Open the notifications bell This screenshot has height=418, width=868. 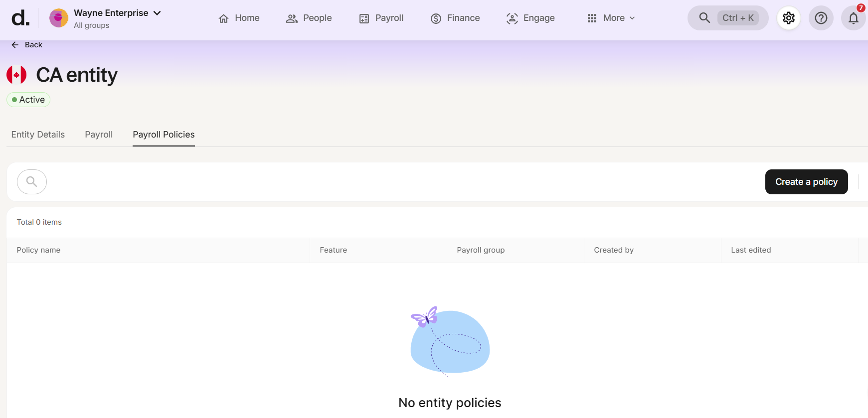[853, 18]
